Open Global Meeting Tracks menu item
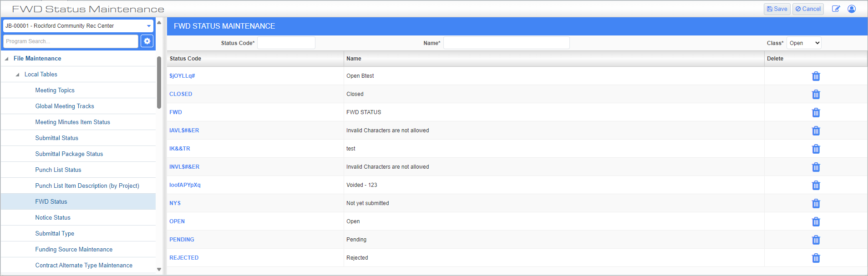This screenshot has height=276, width=868. 65,106
